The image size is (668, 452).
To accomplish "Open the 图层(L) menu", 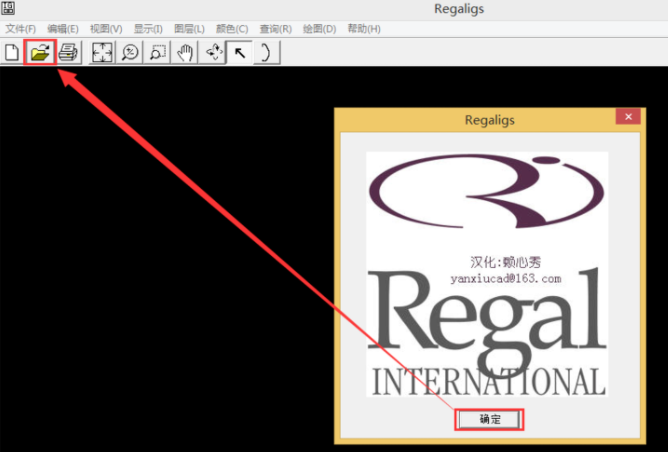I will tap(188, 29).
